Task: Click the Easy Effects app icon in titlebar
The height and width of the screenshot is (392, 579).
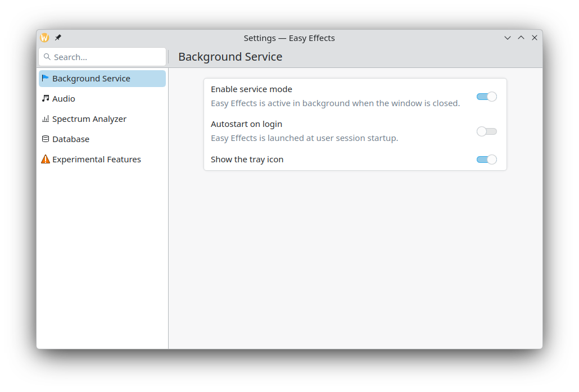Action: coord(45,38)
